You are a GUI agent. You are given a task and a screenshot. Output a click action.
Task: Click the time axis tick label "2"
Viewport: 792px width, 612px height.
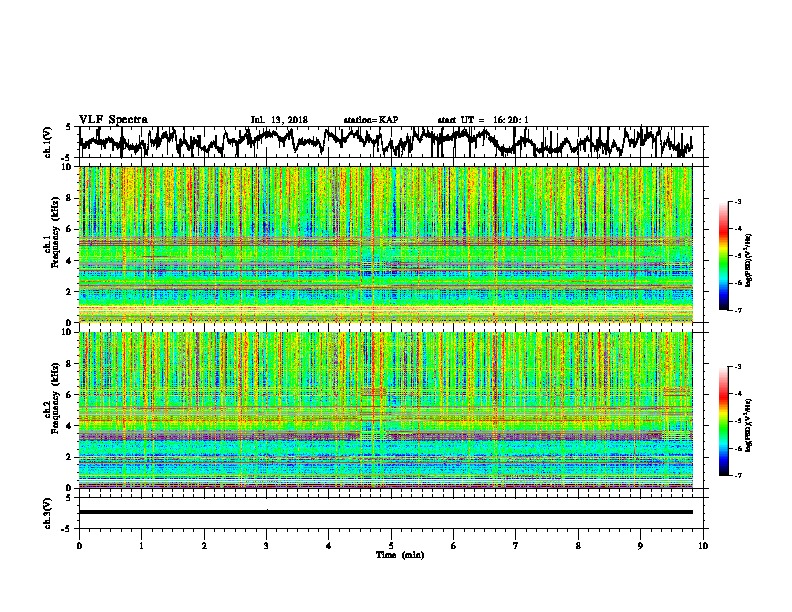[x=204, y=546]
